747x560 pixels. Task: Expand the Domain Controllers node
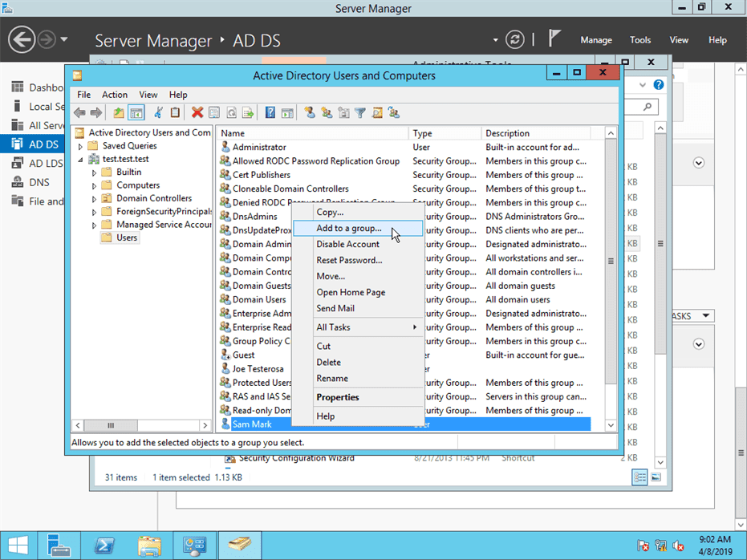[94, 199]
